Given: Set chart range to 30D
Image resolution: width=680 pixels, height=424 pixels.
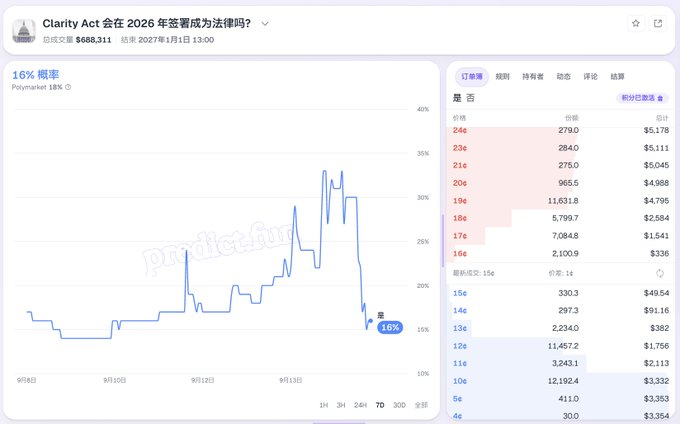Looking at the screenshot, I should pyautogui.click(x=399, y=405).
